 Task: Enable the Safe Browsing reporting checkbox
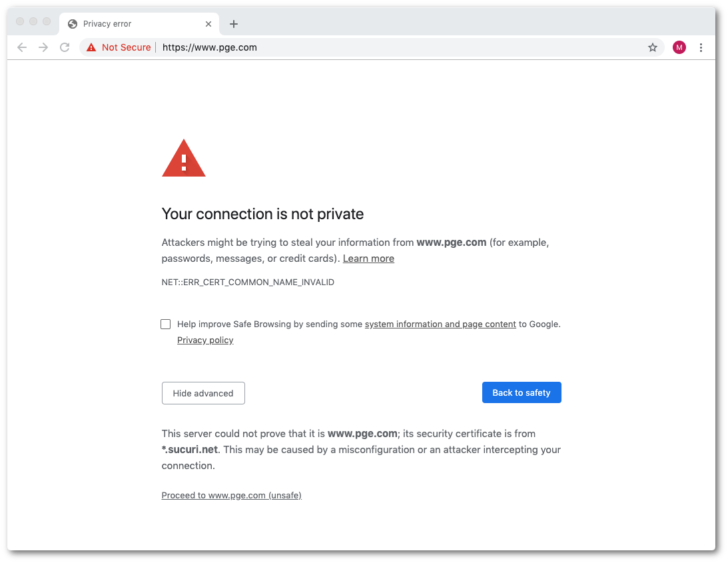point(166,324)
